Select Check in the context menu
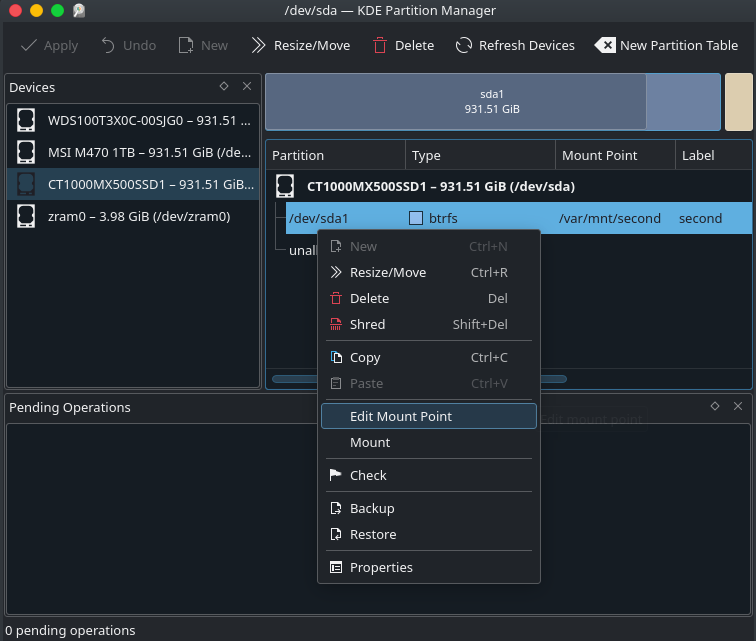Image resolution: width=756 pixels, height=641 pixels. (x=429, y=475)
